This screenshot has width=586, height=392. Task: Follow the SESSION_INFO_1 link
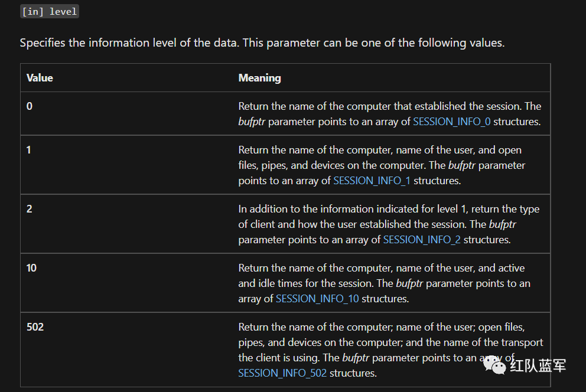pos(372,181)
